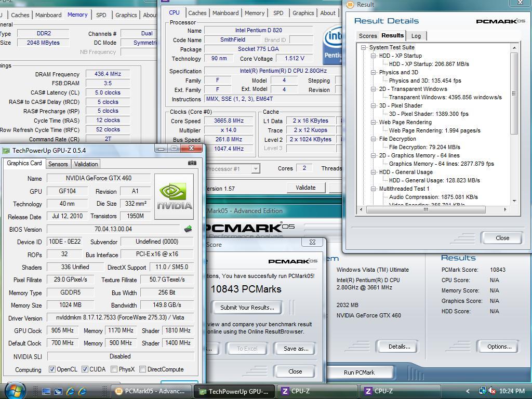This screenshot has width=532, height=399.
Task: Open the Log tab in Result Details
Action: (x=416, y=36)
